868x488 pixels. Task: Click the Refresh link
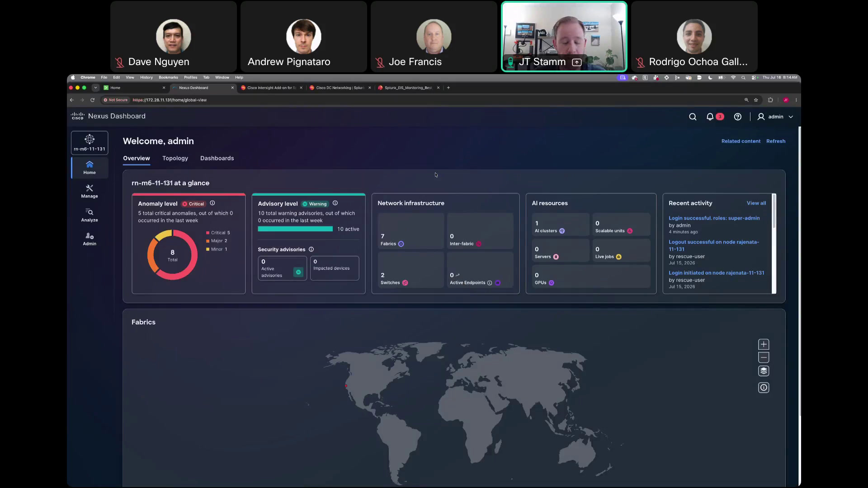point(776,141)
